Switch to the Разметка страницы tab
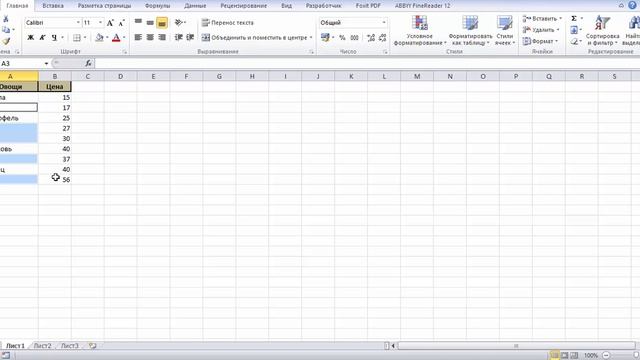 (104, 6)
